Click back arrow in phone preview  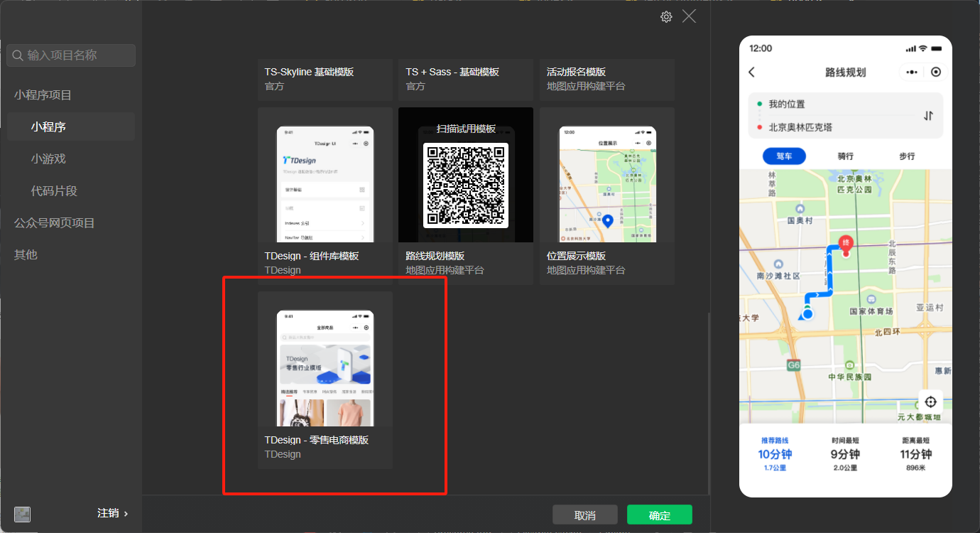pos(752,72)
